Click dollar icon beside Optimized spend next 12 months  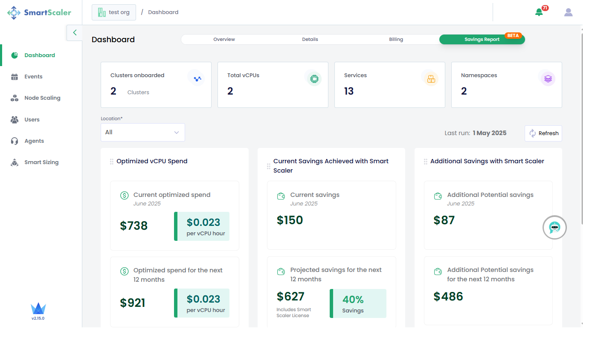(125, 271)
